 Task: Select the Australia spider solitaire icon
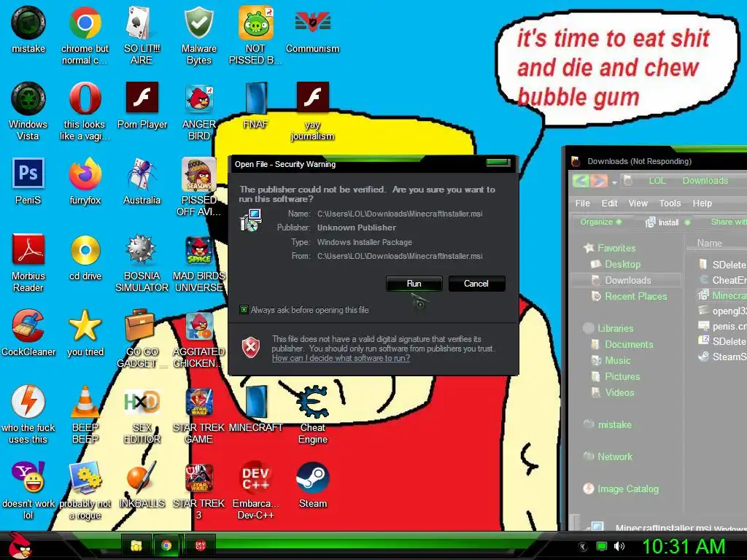[142, 182]
